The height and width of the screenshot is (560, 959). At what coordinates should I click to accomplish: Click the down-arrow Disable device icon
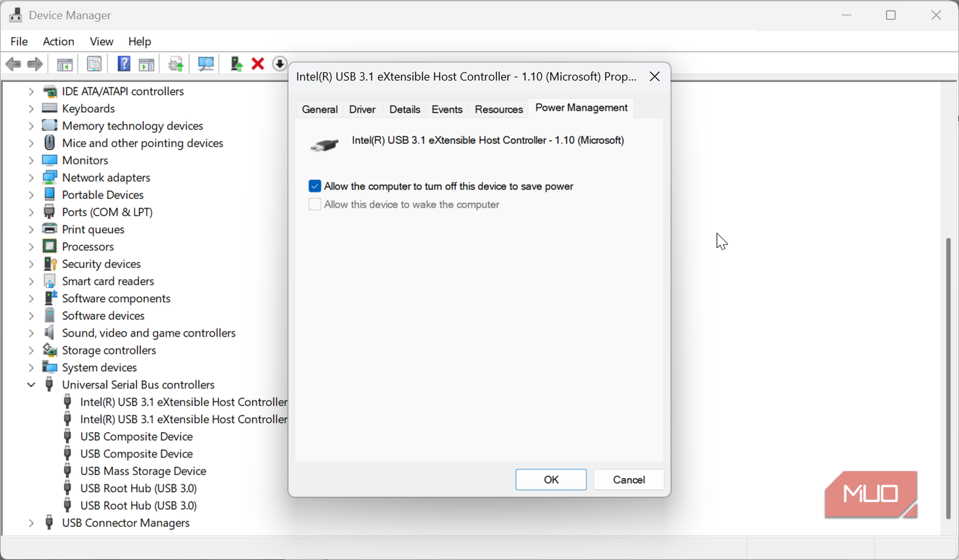pyautogui.click(x=280, y=64)
